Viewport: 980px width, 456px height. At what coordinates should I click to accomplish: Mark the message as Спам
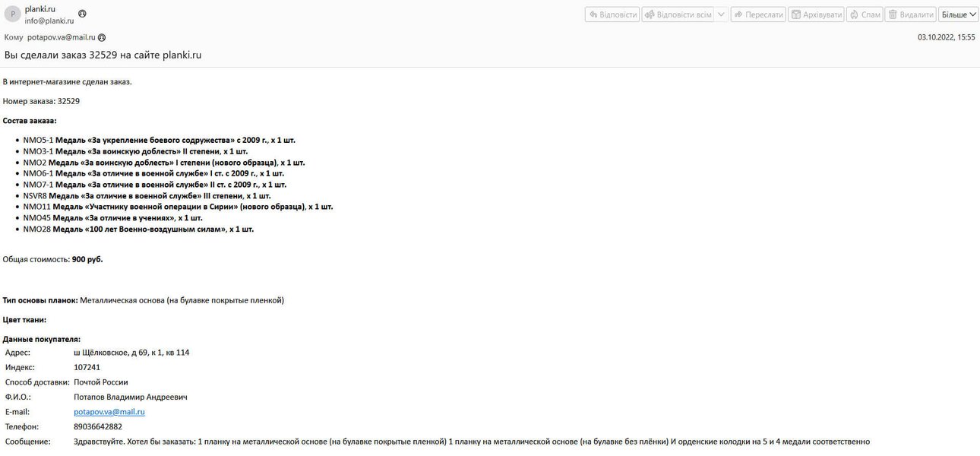click(865, 14)
